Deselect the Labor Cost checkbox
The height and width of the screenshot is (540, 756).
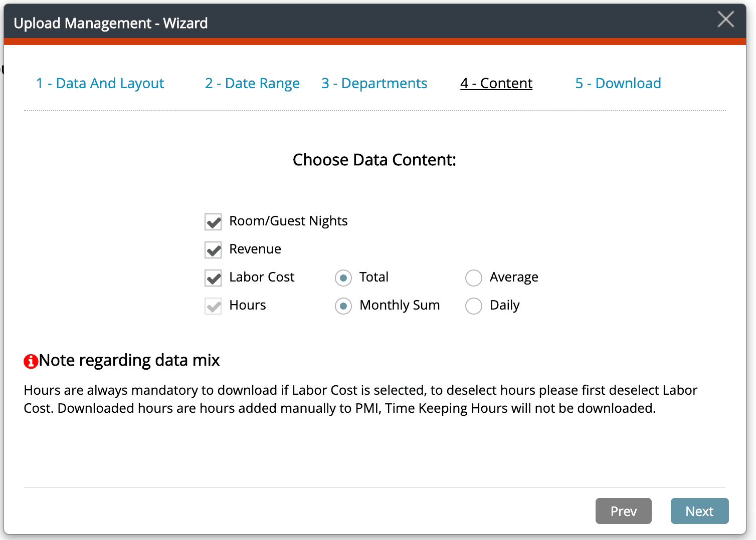(213, 278)
